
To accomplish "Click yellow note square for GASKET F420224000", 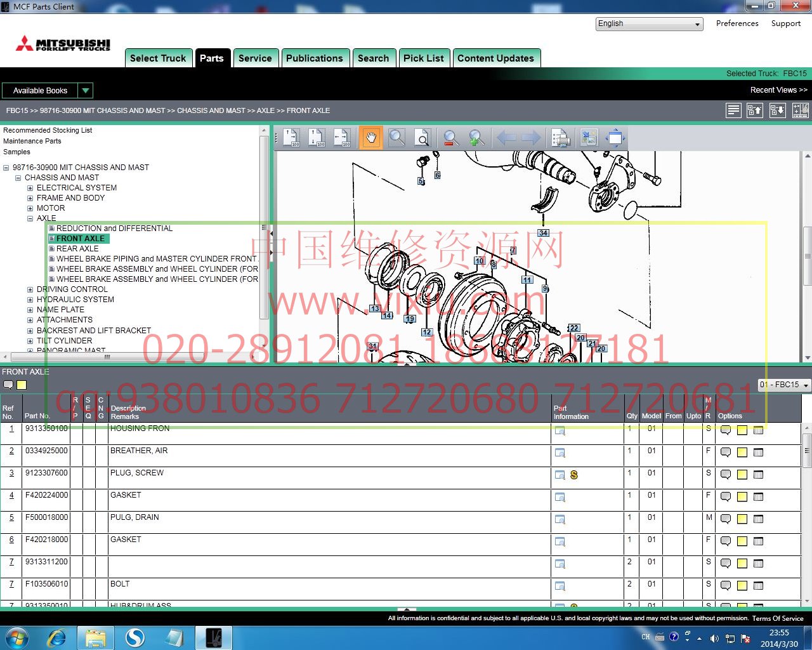I will tap(742, 497).
